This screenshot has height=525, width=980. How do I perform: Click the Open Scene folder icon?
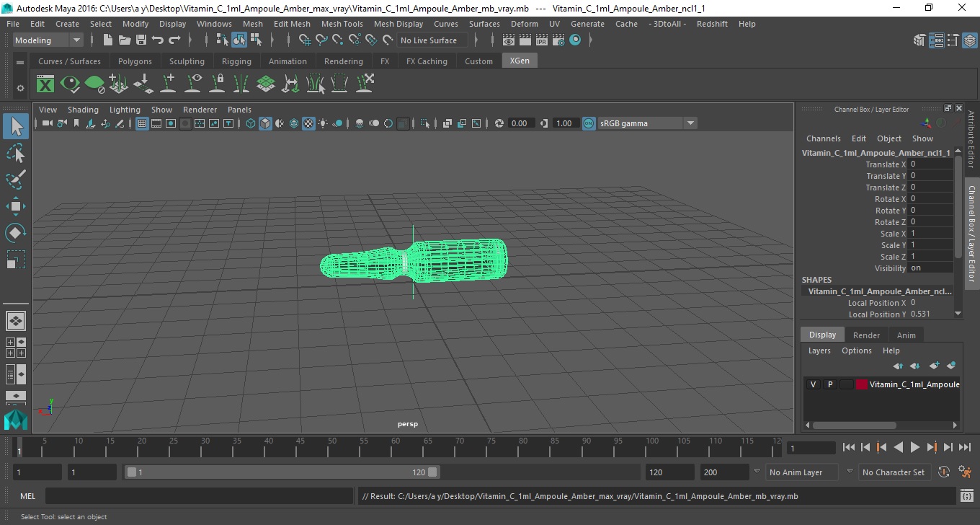pyautogui.click(x=125, y=40)
